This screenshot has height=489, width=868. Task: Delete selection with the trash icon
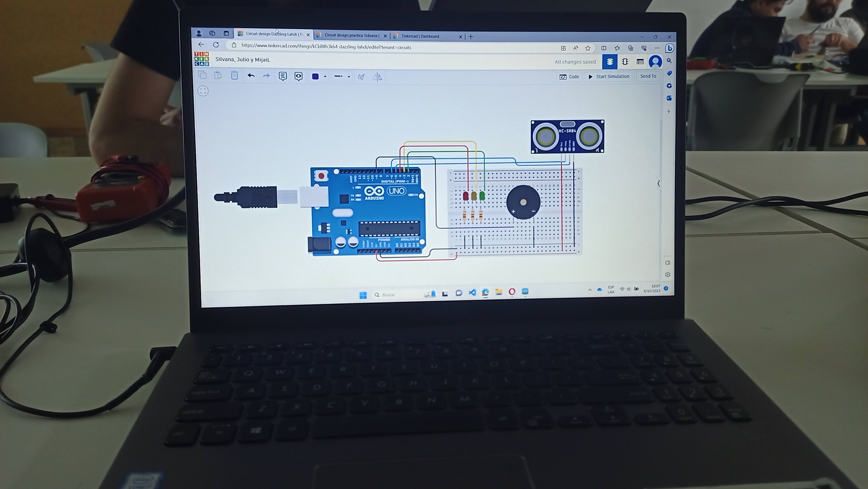tap(235, 75)
